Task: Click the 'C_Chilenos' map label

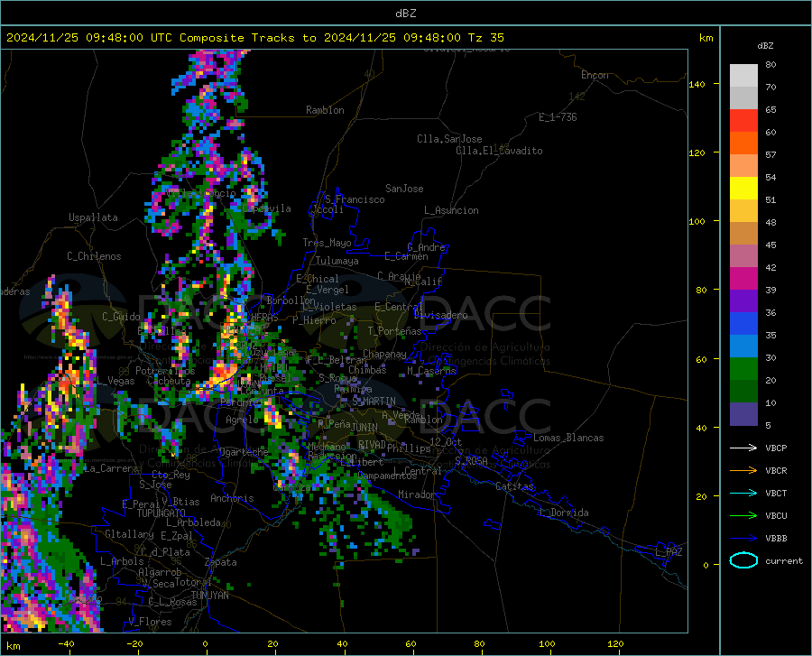Action: [94, 256]
